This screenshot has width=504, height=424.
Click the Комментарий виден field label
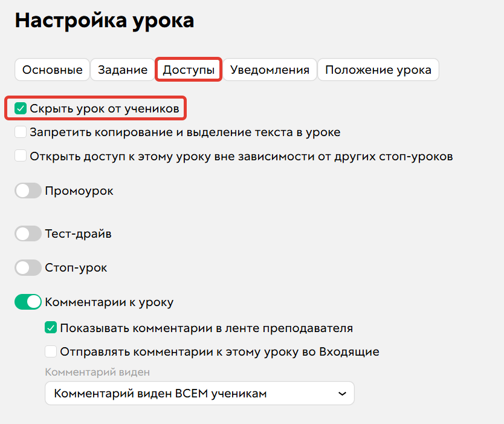pos(97,372)
